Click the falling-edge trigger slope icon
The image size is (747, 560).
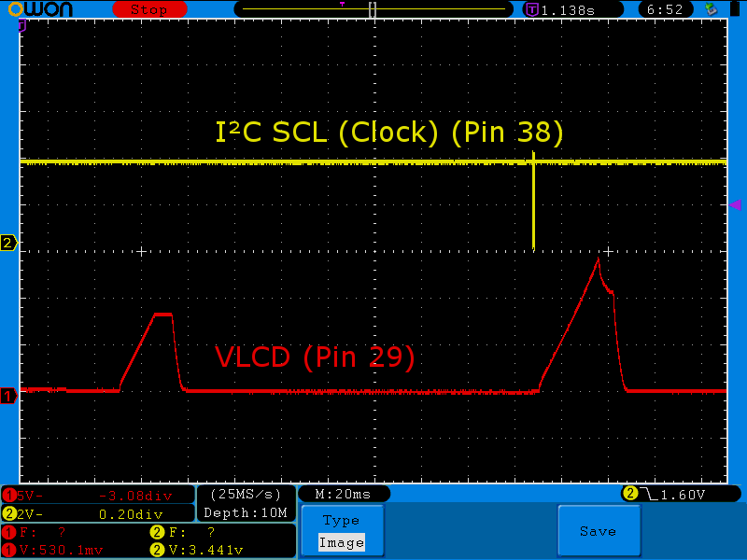[648, 495]
